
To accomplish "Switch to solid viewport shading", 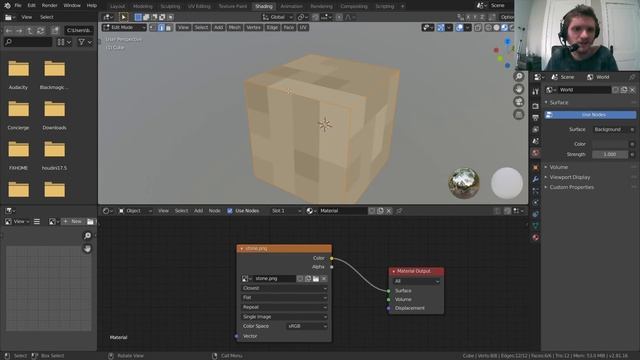I will pyautogui.click(x=496, y=27).
